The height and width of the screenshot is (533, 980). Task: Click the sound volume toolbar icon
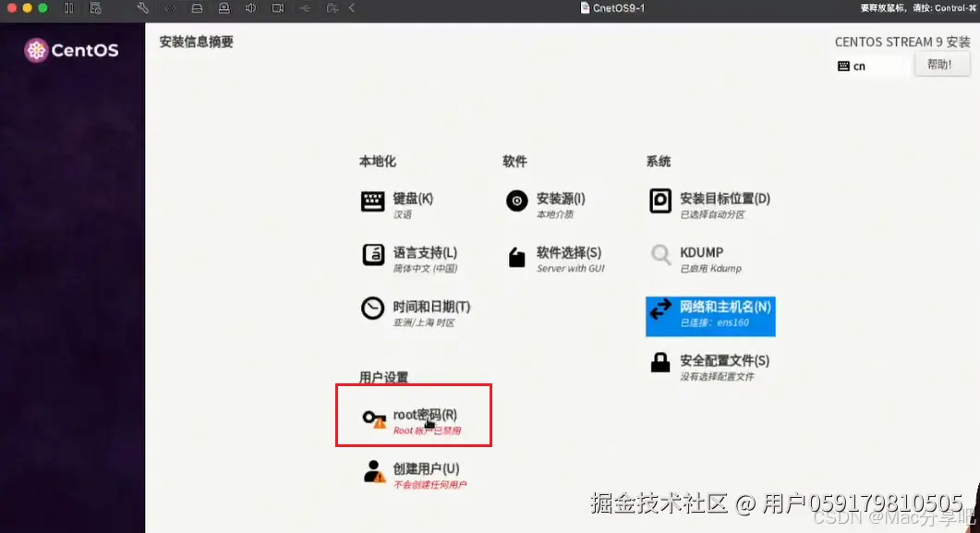[x=252, y=9]
